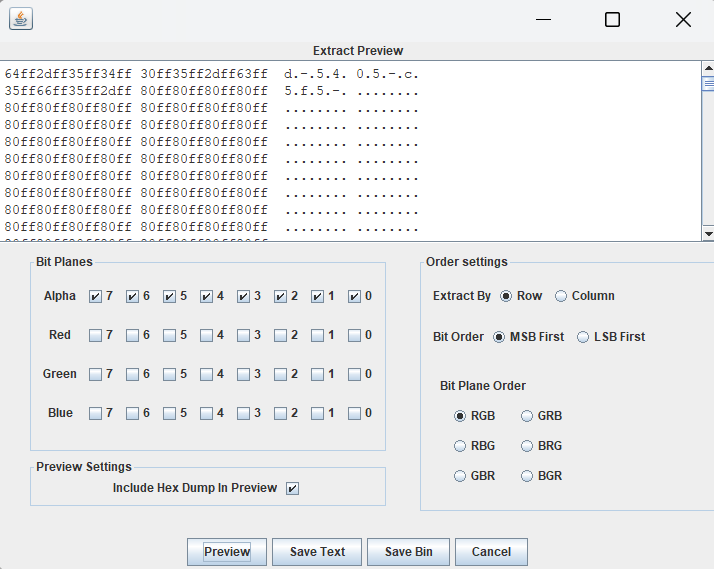Uncheck Alpha bit plane 3 checkbox
The image size is (714, 569).
point(243,296)
